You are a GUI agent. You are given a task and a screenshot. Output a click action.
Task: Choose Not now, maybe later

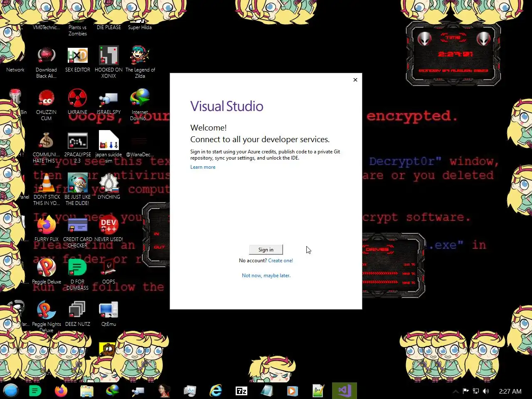[266, 276]
